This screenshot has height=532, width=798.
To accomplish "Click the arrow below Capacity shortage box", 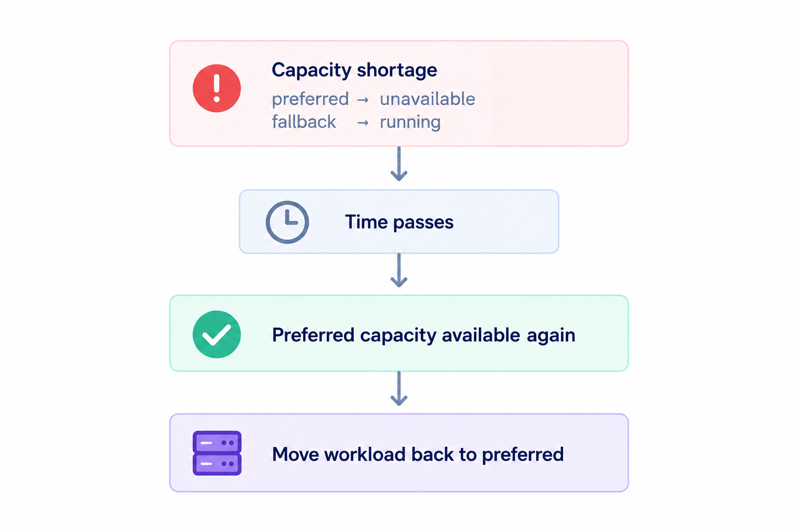I will [399, 164].
